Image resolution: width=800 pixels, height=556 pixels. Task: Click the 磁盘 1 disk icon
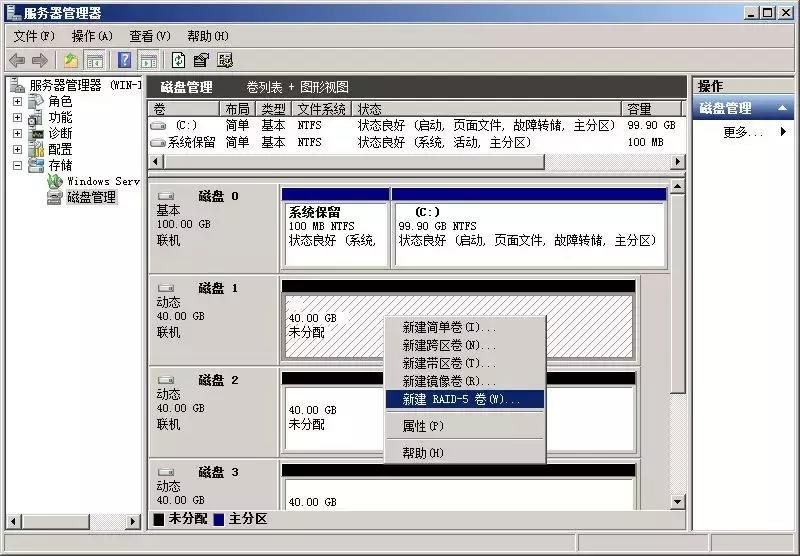[166, 288]
